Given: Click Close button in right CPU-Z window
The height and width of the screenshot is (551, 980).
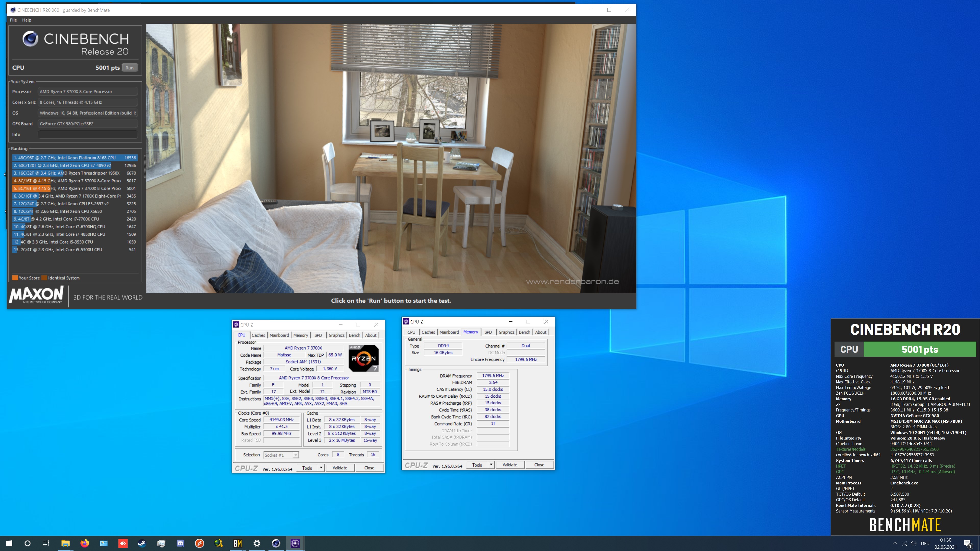Looking at the screenshot, I should [539, 465].
